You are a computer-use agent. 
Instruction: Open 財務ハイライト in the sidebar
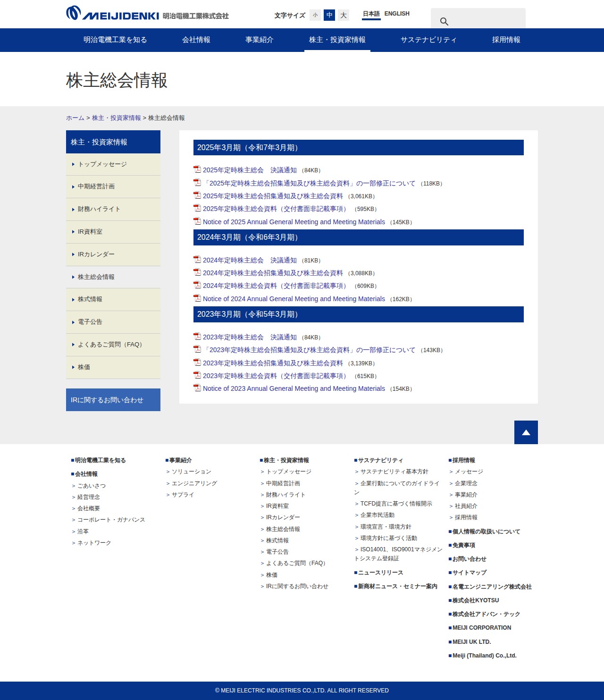(x=113, y=209)
